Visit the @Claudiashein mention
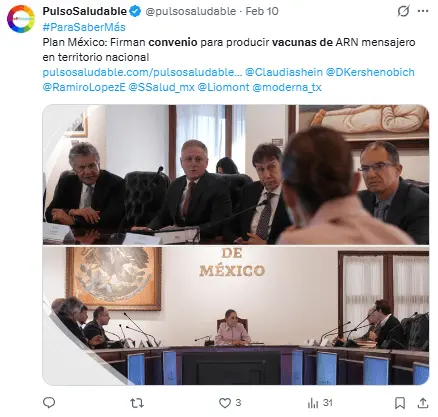This screenshot has height=417, width=438. (284, 72)
